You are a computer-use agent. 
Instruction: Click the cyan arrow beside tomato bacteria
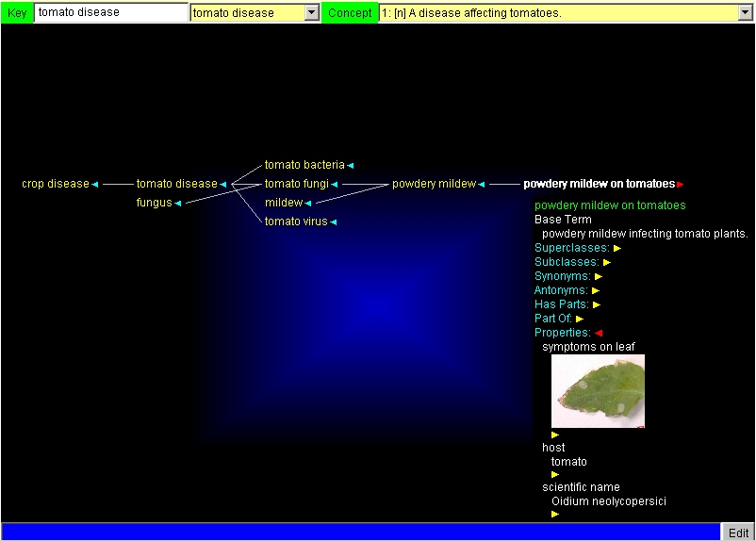[x=351, y=165]
